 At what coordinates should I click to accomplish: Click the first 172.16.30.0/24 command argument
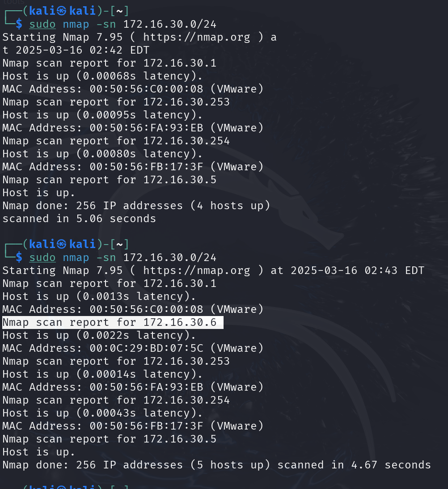pyautogui.click(x=170, y=24)
